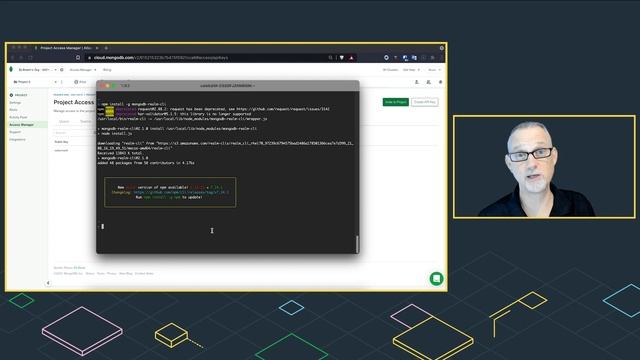Image resolution: width=640 pixels, height=360 pixels.
Task: Open Activity Feed in the sidebar
Action: (x=18, y=117)
